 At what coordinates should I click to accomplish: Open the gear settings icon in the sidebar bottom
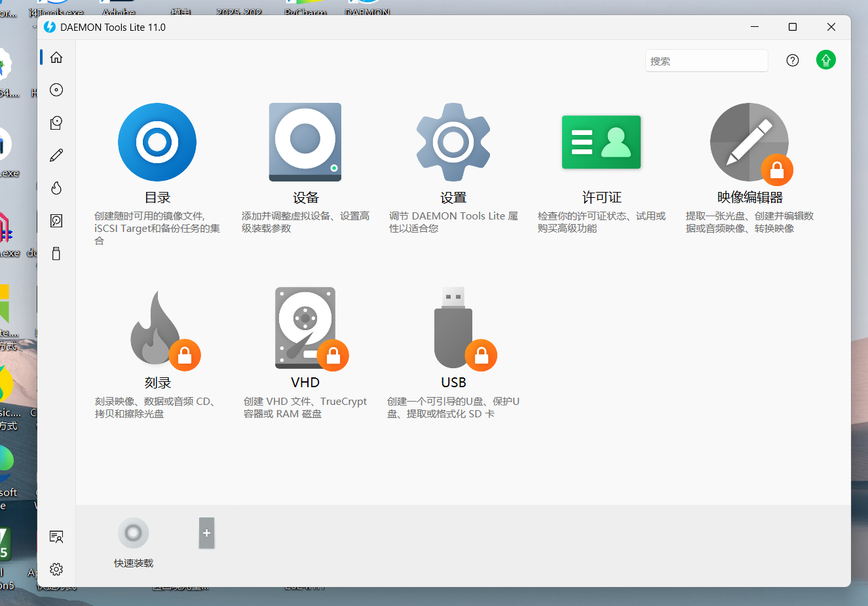coord(56,569)
